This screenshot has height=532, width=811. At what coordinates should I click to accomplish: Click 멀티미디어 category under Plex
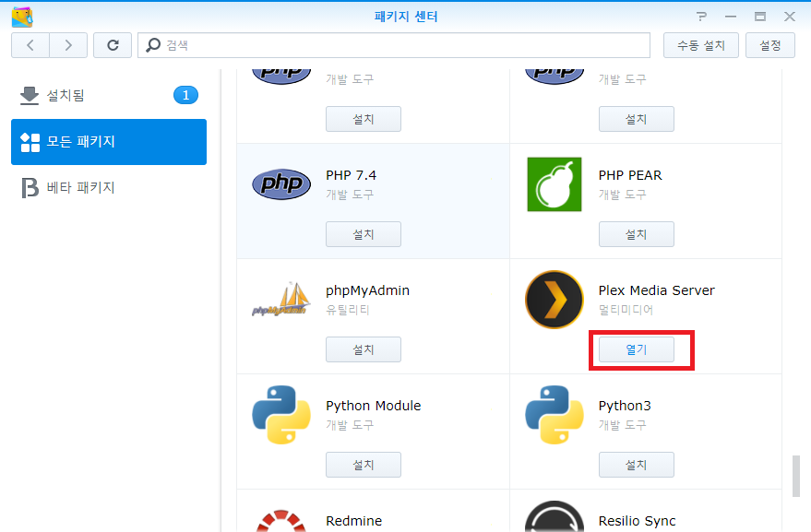[626, 310]
